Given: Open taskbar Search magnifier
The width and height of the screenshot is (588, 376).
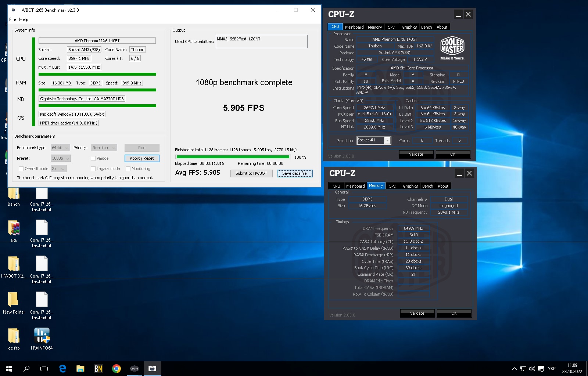Looking at the screenshot, I should click(26, 369).
